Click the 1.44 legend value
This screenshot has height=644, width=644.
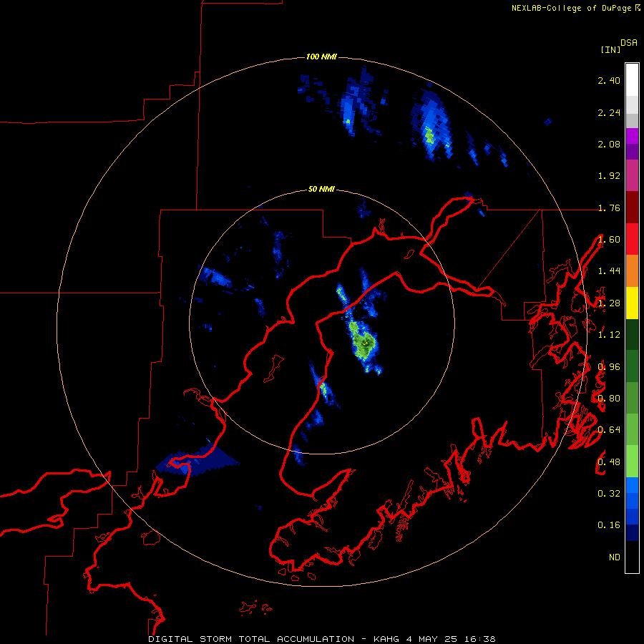point(609,271)
